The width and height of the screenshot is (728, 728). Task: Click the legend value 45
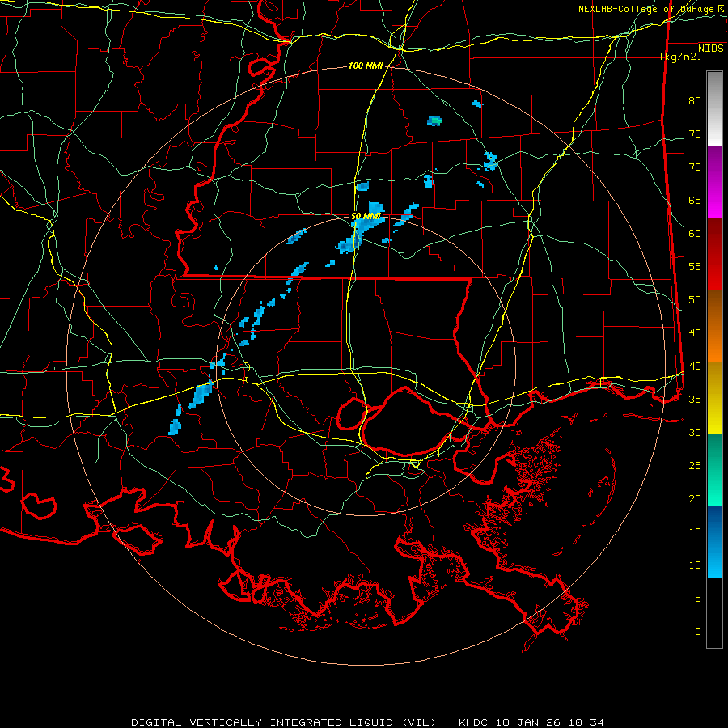pyautogui.click(x=695, y=333)
